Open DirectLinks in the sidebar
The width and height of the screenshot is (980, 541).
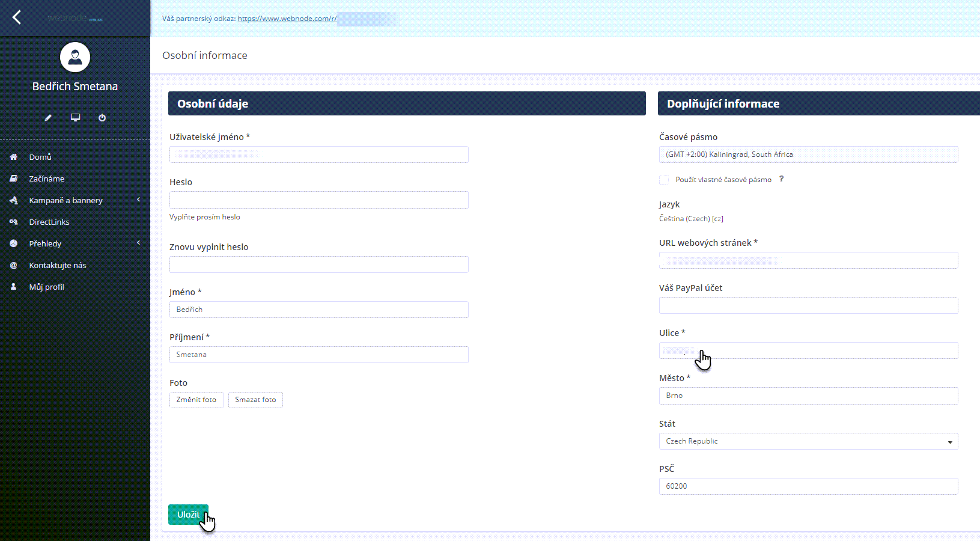click(x=49, y=222)
